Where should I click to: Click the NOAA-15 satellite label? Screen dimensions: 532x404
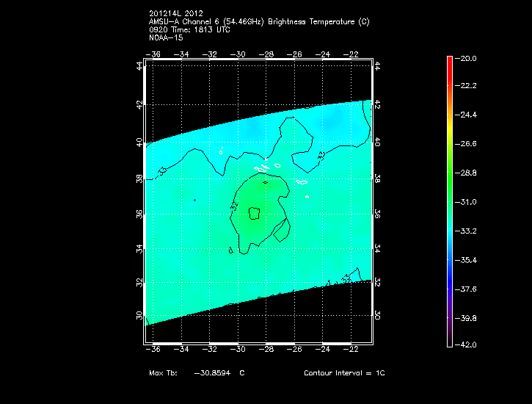[x=166, y=38]
